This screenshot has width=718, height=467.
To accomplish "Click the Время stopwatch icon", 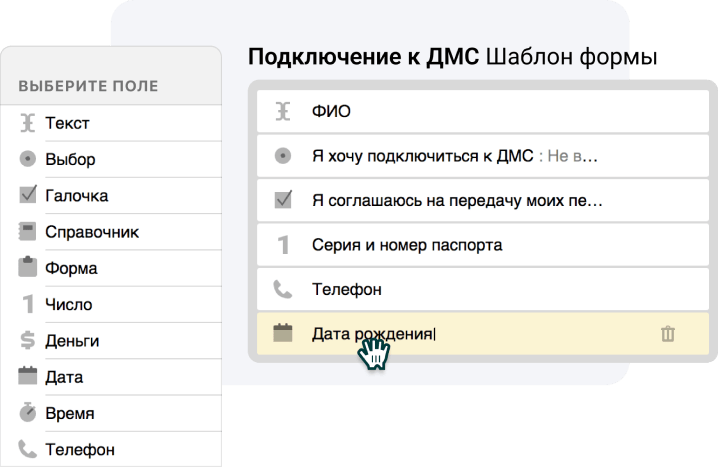I will pyautogui.click(x=27, y=412).
